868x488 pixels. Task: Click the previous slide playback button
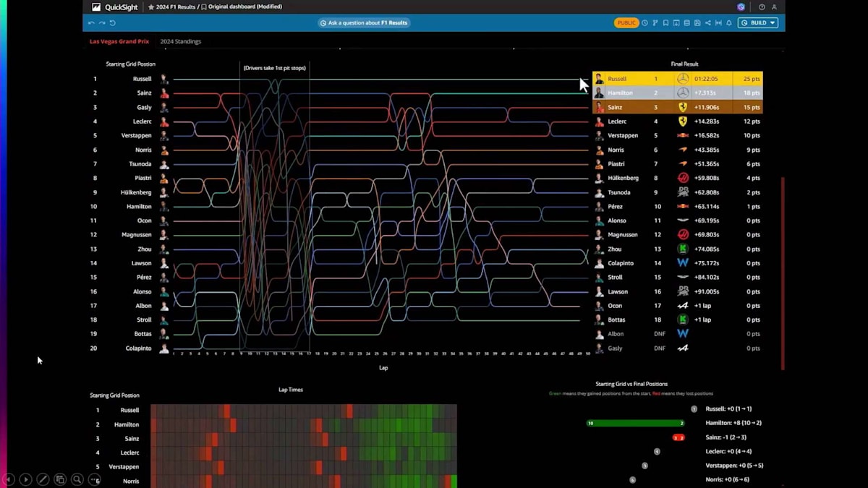9,479
